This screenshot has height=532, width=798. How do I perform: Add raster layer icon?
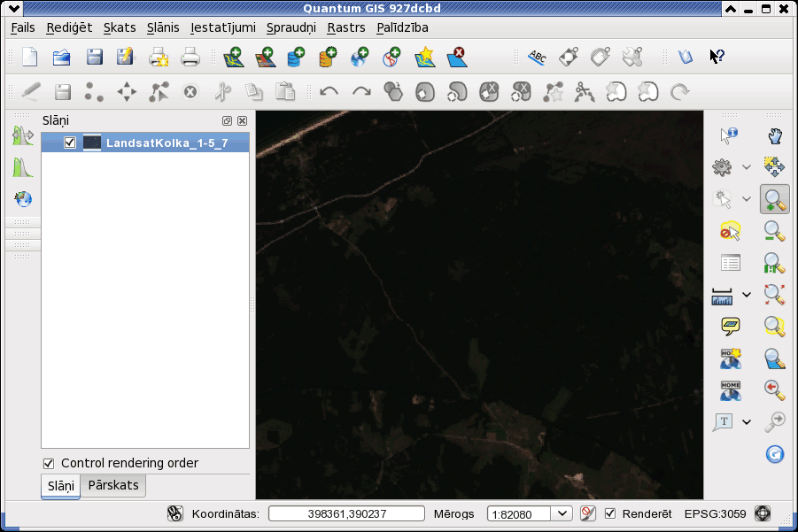(x=266, y=57)
